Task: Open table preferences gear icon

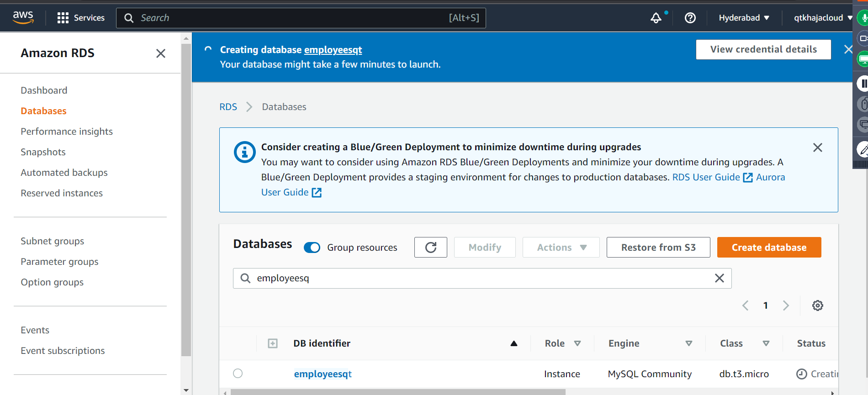Action: [818, 305]
